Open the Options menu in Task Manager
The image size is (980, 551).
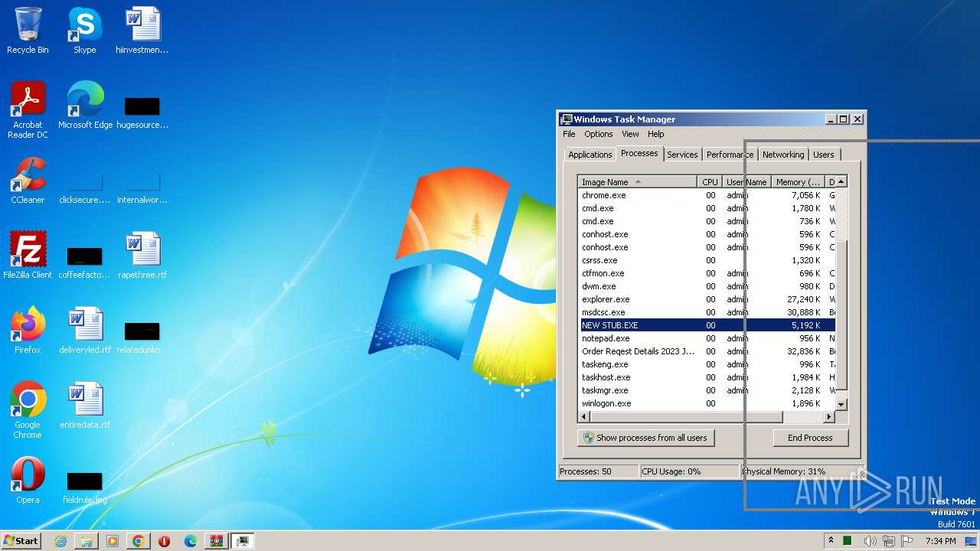(x=599, y=134)
